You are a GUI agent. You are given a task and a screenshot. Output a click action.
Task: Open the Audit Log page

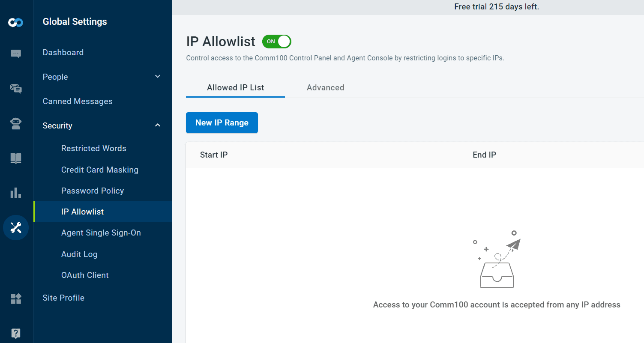pyautogui.click(x=79, y=254)
